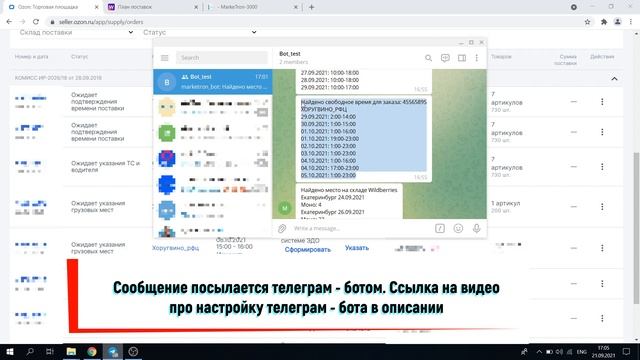Open the Статус filter dropdown
This screenshot has height=360, width=640.
(x=200, y=32)
